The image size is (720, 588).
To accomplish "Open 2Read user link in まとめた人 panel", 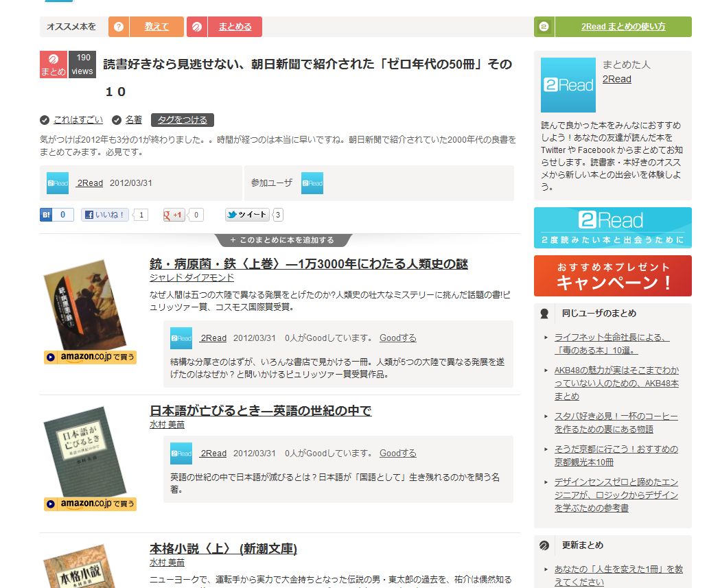I will [x=616, y=79].
